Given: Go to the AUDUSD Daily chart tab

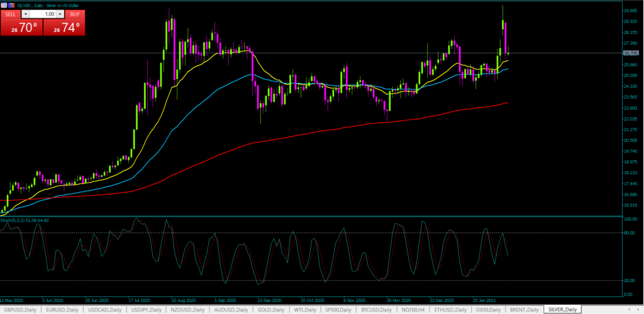Looking at the screenshot, I should [x=231, y=310].
